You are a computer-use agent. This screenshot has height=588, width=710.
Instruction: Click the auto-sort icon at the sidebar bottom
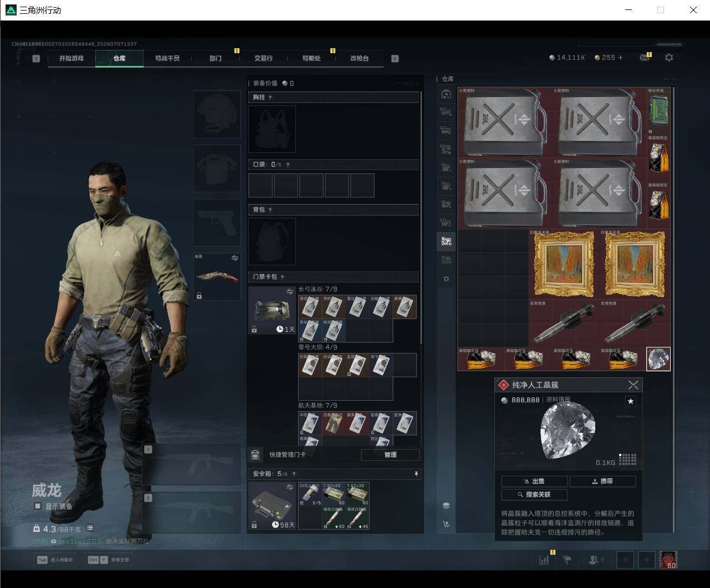pos(446,524)
